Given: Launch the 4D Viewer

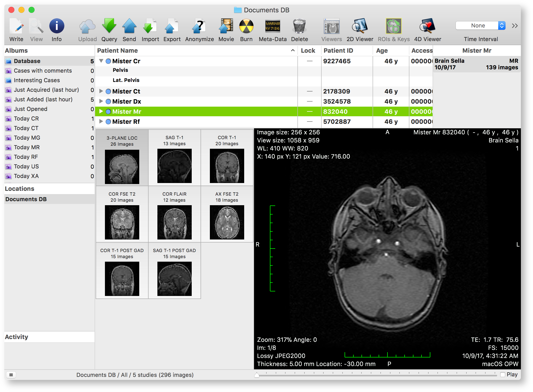Looking at the screenshot, I should coord(427,26).
